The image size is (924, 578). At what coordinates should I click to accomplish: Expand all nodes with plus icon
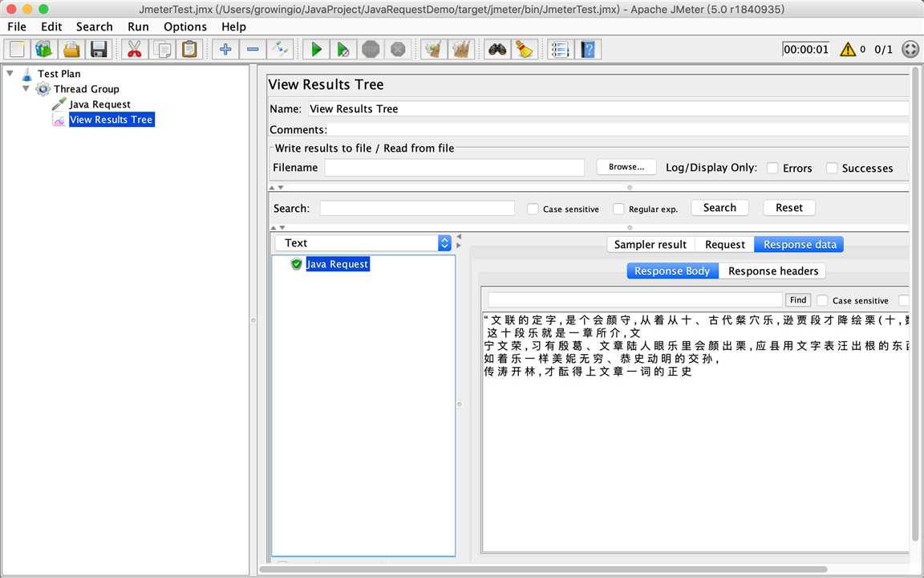(x=225, y=49)
